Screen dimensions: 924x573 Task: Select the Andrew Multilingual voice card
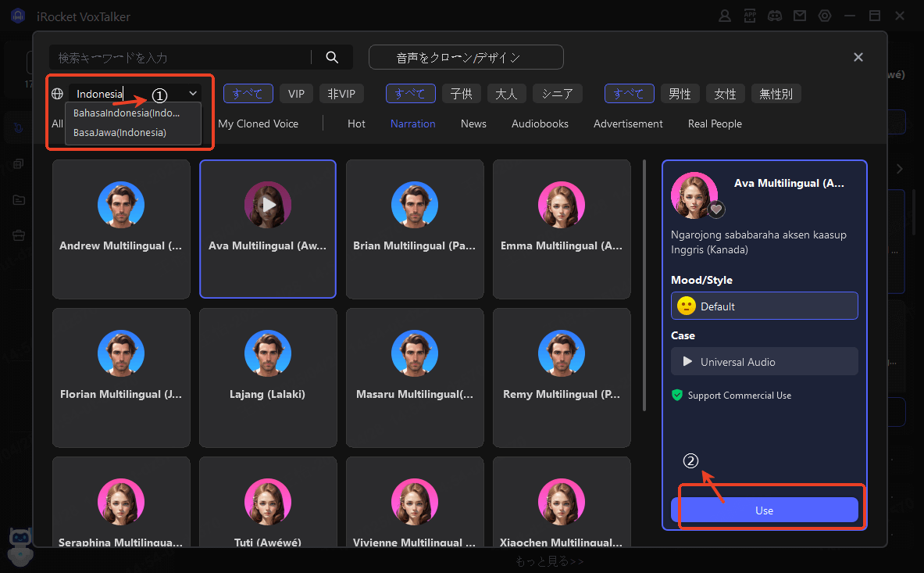click(121, 229)
